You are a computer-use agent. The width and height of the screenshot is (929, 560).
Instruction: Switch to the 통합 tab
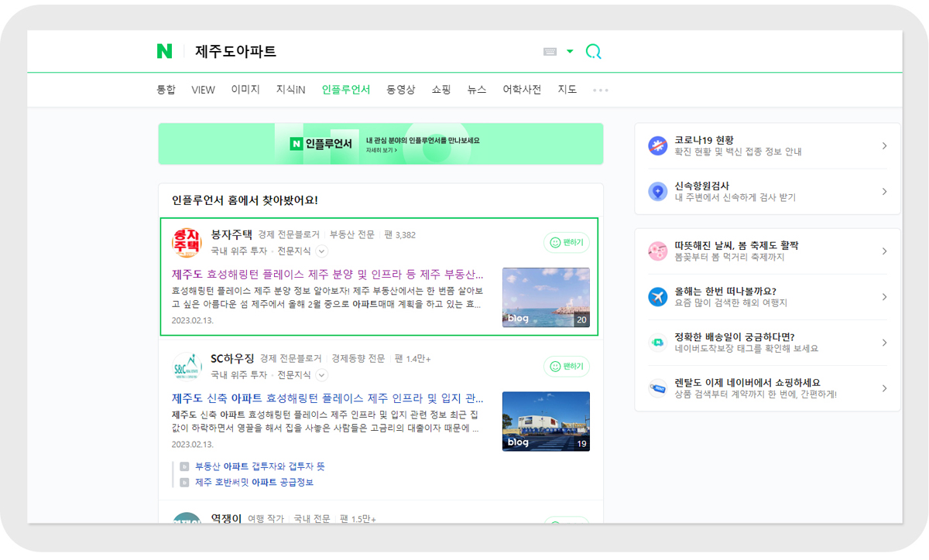pos(166,90)
